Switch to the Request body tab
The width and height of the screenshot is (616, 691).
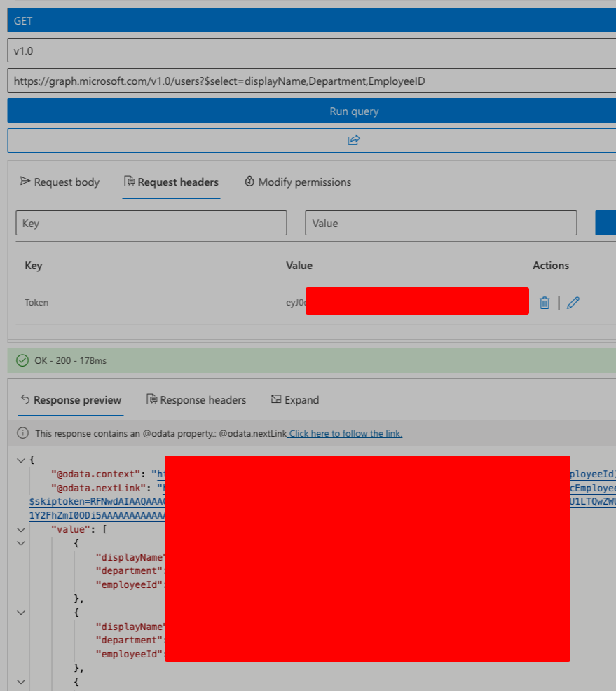click(60, 182)
